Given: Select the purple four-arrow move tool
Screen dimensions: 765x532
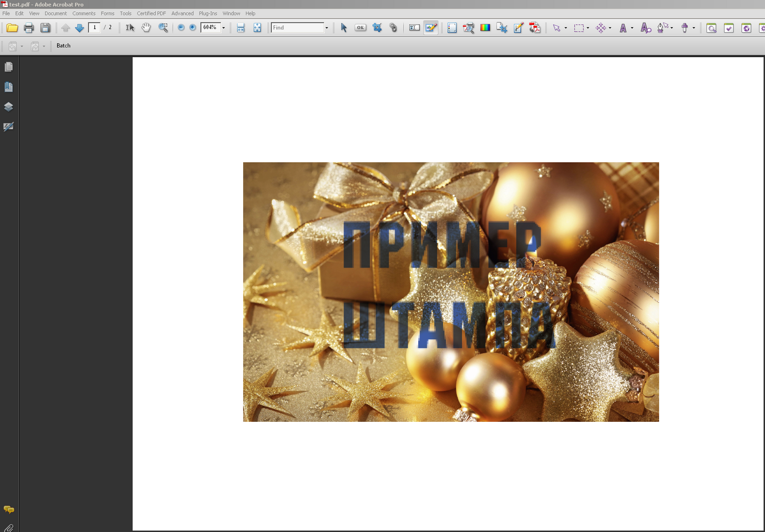Looking at the screenshot, I should tap(601, 28).
